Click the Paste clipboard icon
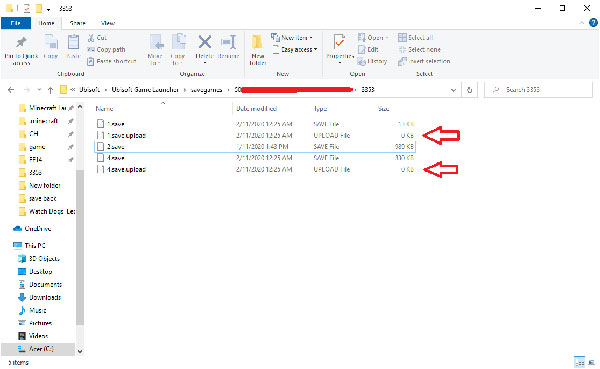The height and width of the screenshot is (369, 600). tap(73, 42)
